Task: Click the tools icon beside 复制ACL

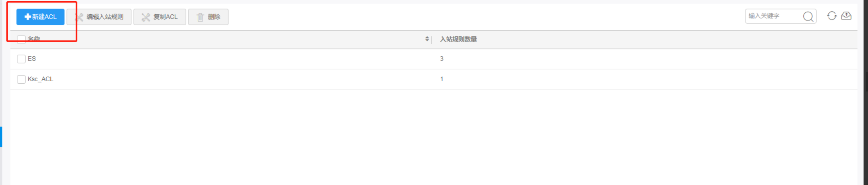Action: click(x=146, y=17)
